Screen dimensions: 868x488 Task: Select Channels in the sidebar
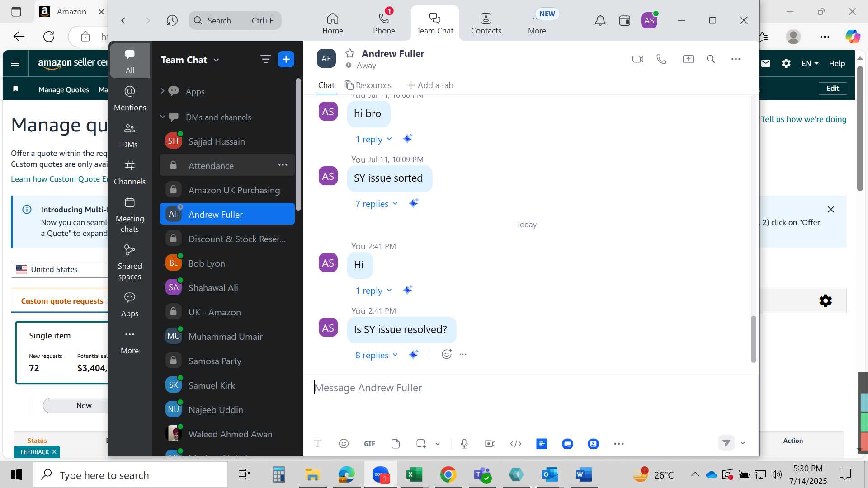[x=130, y=172]
